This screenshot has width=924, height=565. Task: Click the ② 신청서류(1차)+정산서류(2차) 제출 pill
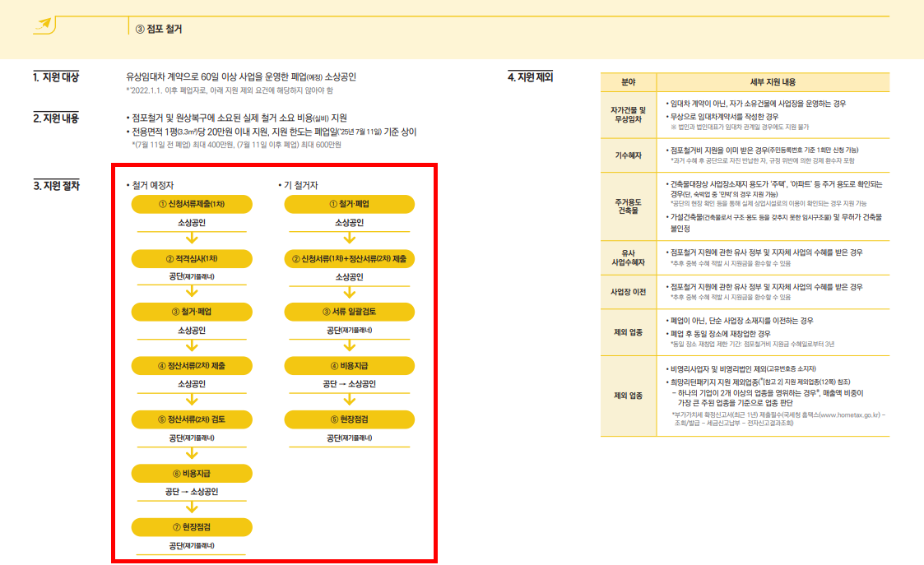(350, 258)
